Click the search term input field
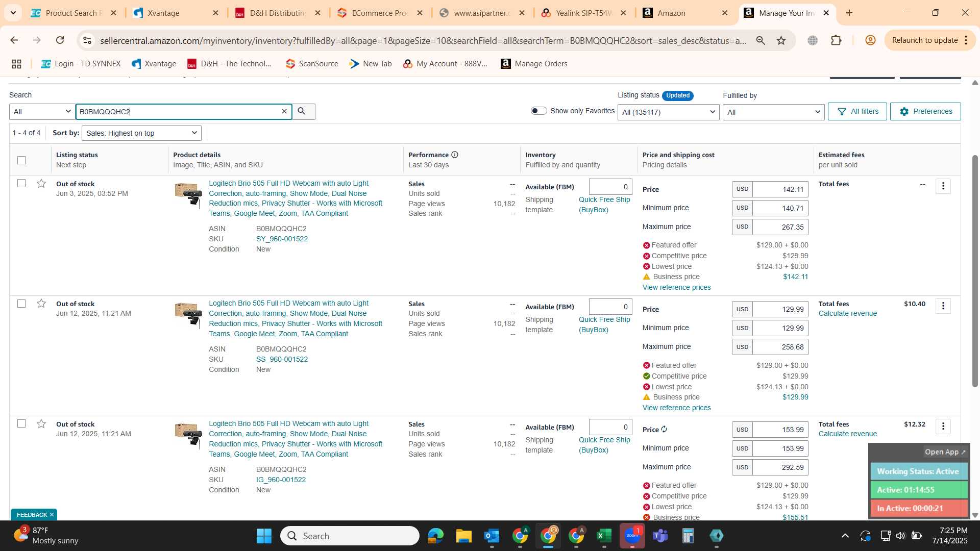980x551 pixels. point(178,112)
